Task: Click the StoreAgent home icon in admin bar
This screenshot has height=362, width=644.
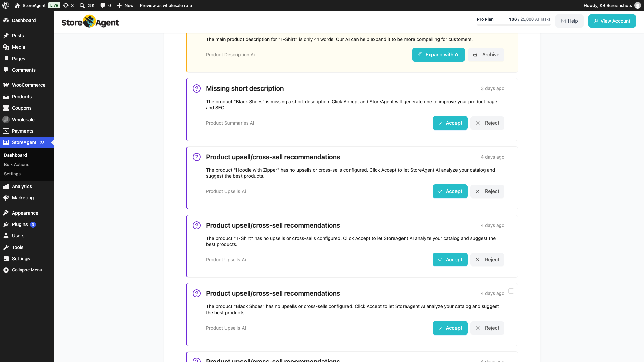Action: [x=17, y=5]
